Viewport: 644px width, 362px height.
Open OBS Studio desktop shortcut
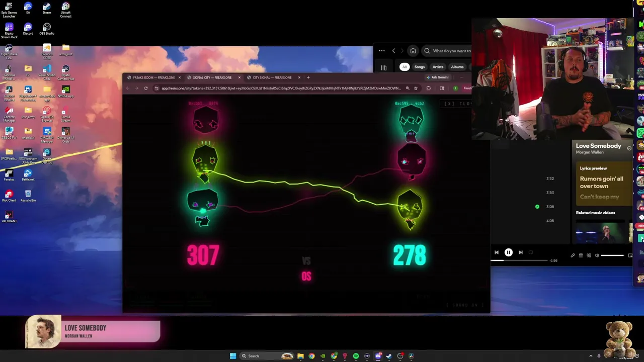coord(47,29)
